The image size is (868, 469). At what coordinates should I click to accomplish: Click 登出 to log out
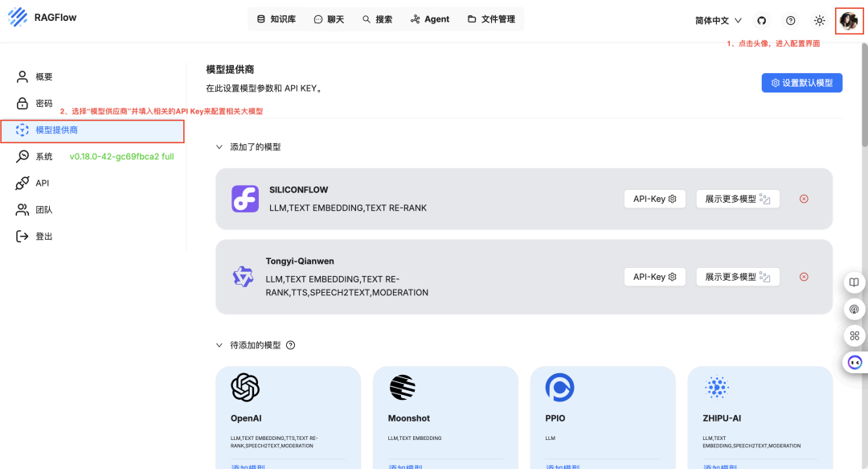[x=93, y=237]
